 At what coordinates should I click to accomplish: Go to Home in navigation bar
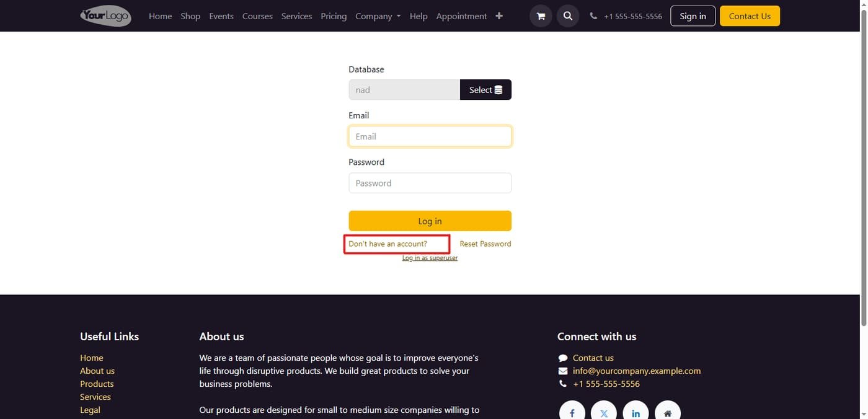(x=161, y=16)
